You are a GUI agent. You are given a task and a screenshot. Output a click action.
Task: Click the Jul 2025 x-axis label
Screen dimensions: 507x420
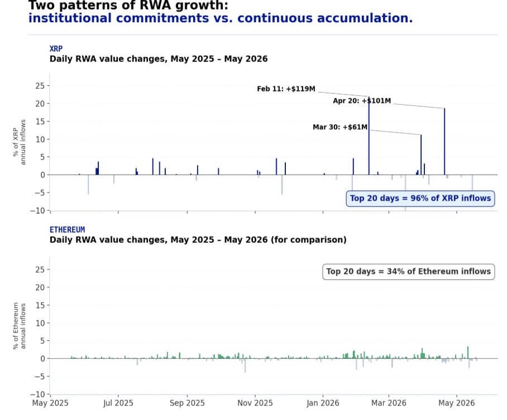pyautogui.click(x=118, y=403)
